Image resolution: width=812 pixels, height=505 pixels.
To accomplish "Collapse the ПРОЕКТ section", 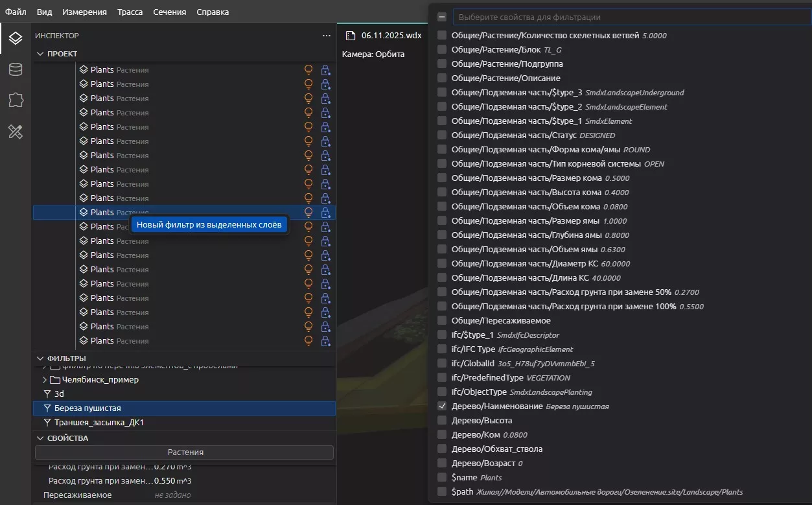I will tap(40, 54).
